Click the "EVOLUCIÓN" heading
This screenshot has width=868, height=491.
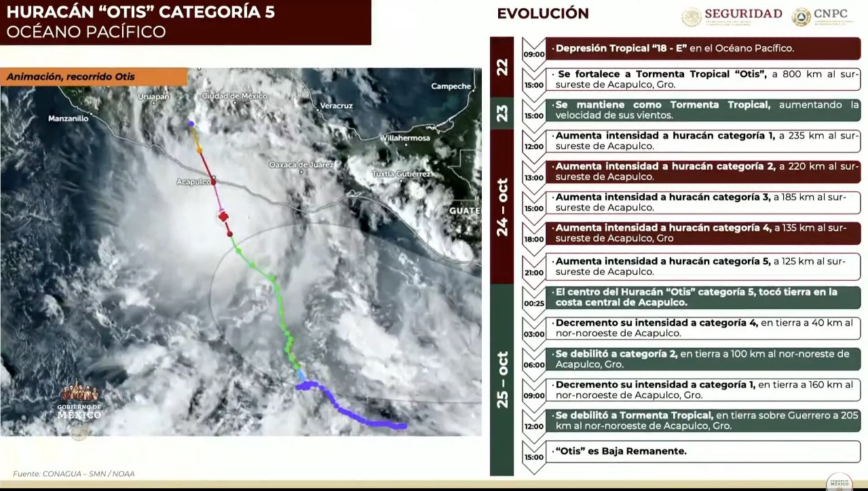click(542, 14)
